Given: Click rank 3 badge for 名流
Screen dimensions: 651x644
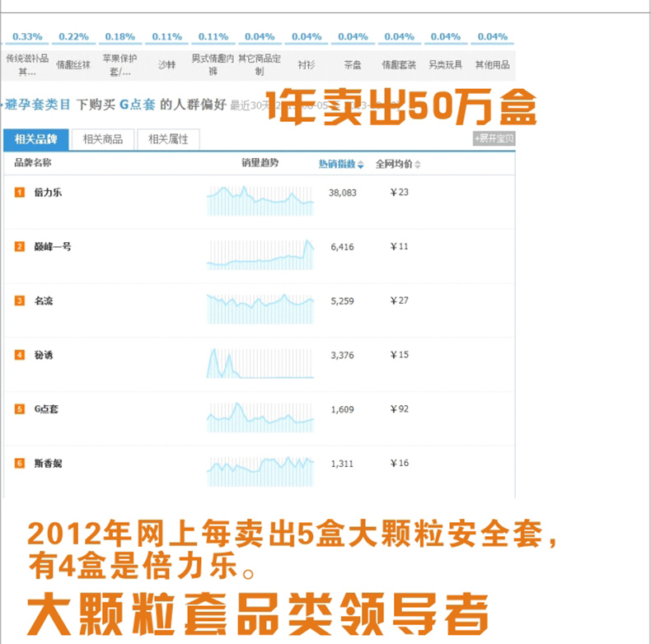Looking at the screenshot, I should pos(20,301).
